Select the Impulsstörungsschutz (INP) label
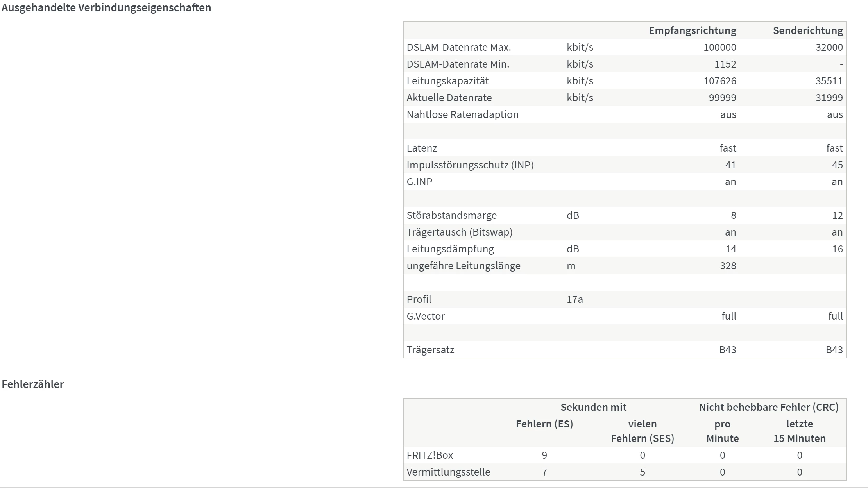This screenshot has width=868, height=490. click(470, 165)
